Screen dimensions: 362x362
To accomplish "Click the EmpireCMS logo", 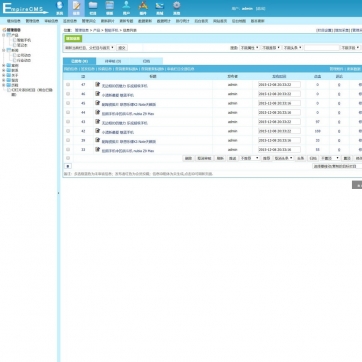I will (25, 8).
